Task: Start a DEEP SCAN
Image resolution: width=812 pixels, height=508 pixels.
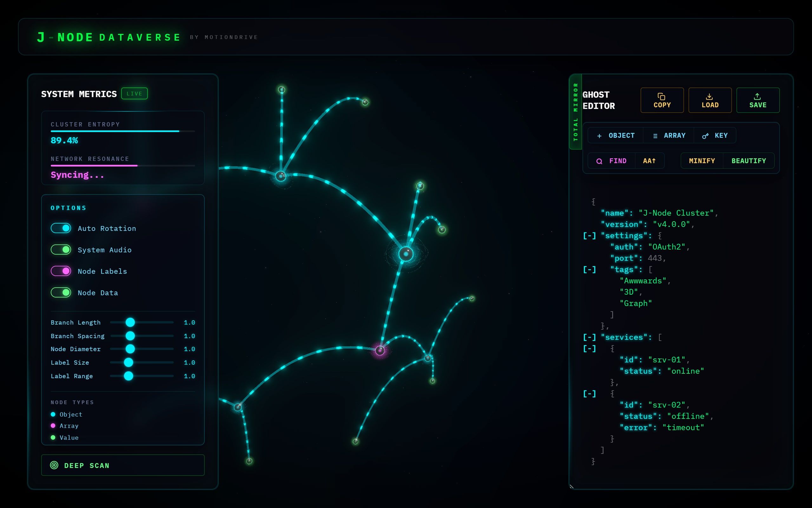Action: click(122, 465)
